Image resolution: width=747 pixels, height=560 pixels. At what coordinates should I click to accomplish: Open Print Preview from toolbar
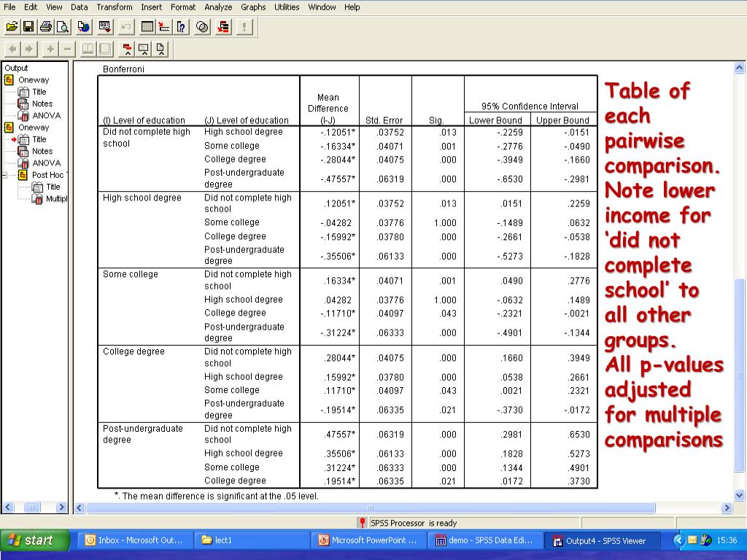tap(63, 27)
